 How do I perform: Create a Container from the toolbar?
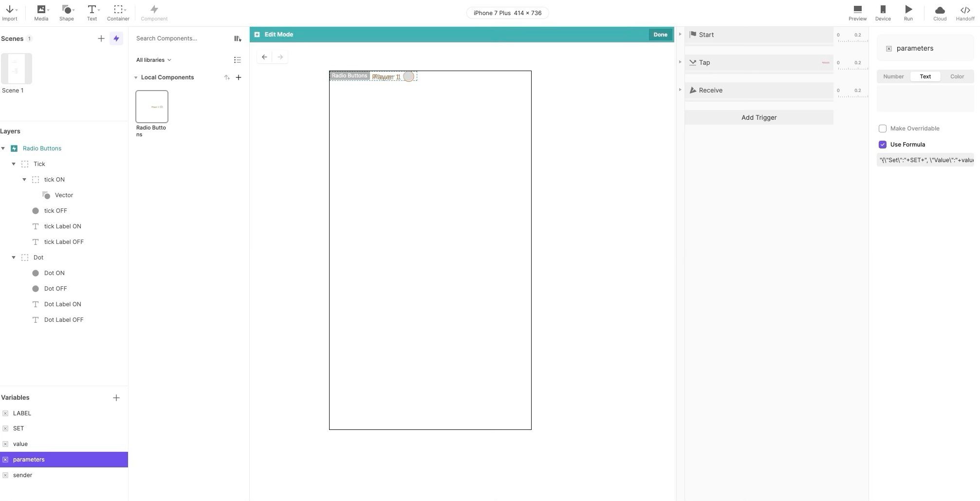[118, 12]
